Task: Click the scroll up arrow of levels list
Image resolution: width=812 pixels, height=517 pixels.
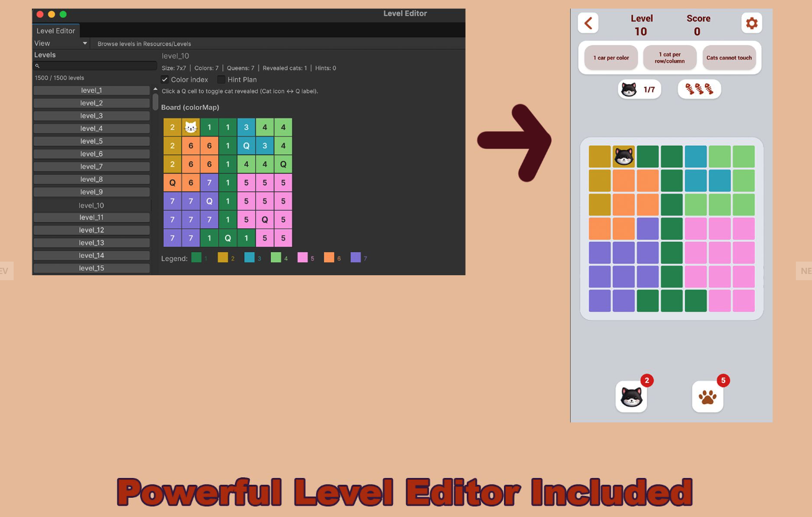Action: [155, 89]
